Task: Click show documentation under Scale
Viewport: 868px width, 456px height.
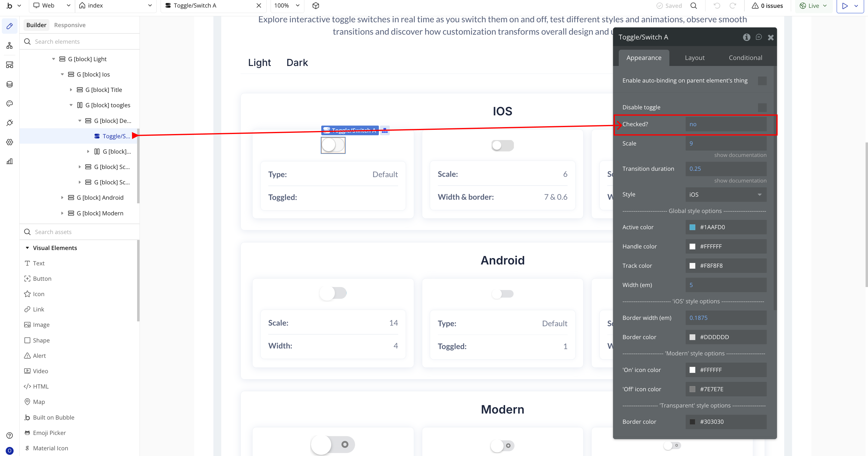Action: [740, 155]
